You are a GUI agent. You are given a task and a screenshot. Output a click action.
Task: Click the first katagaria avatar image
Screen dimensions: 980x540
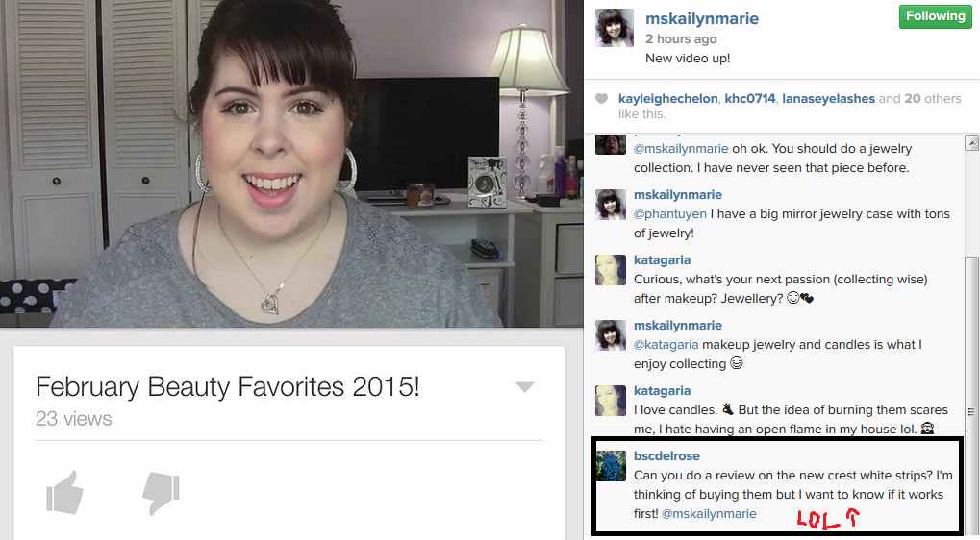pos(611,270)
